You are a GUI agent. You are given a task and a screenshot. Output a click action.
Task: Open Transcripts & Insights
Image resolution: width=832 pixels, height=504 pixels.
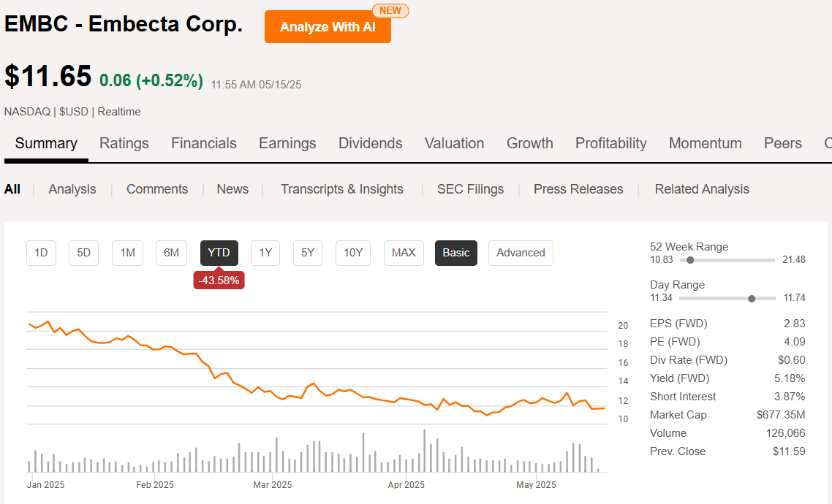pos(342,188)
